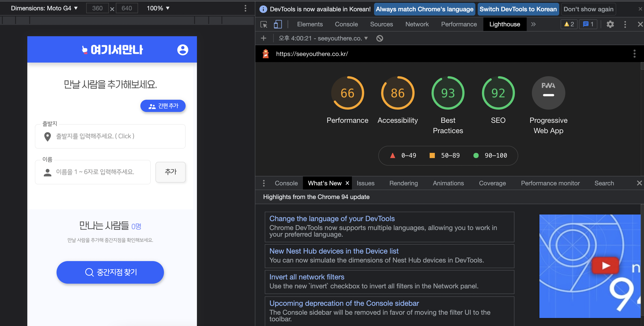Click Switch DevTools to Korean button
Screen dimensions: 644x326
click(518, 9)
